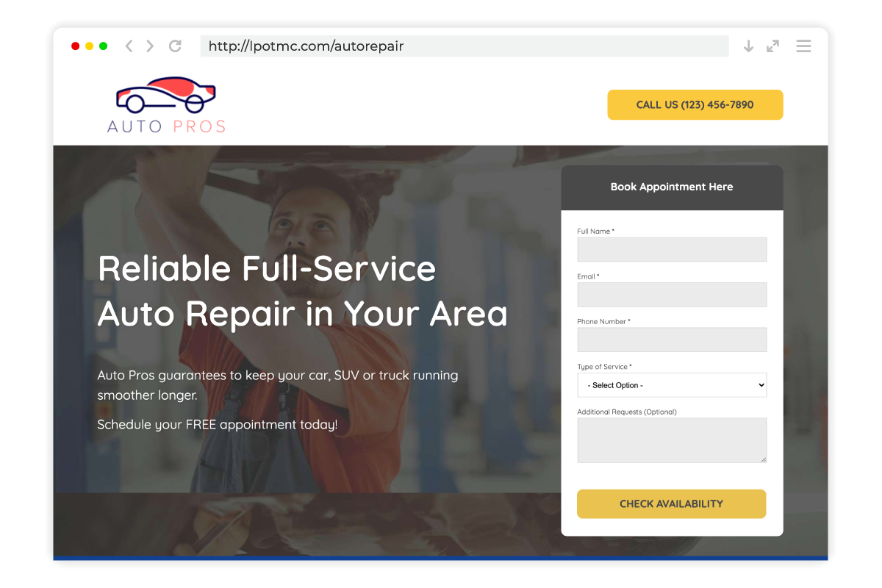Viewport: 882px width, 588px height.
Task: Click the download arrow icon
Action: (748, 46)
